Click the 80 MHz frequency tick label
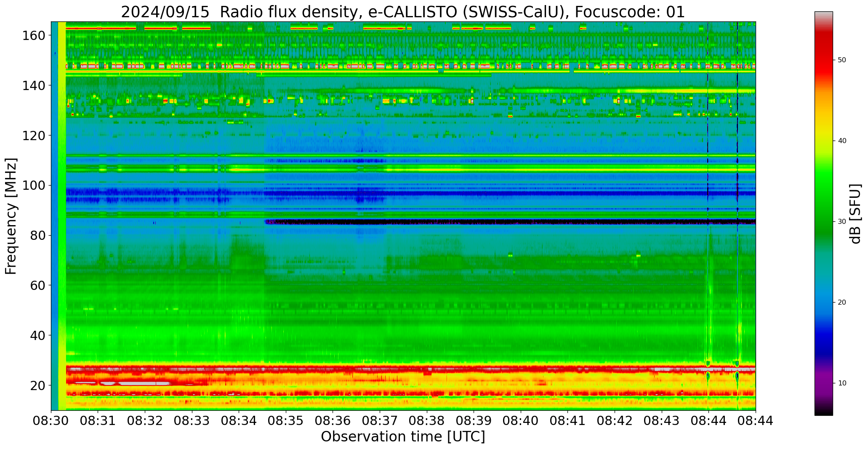 click(x=37, y=236)
